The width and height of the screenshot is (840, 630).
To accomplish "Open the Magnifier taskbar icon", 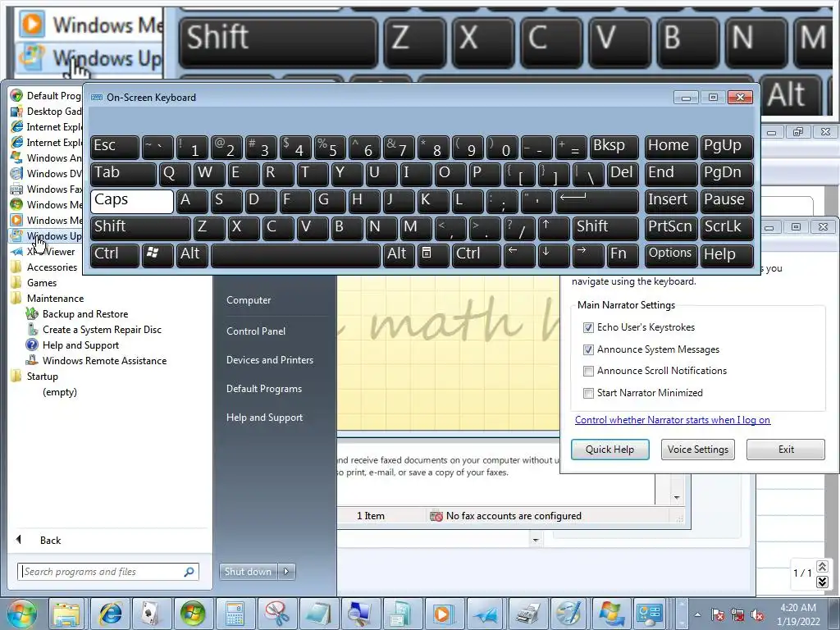I will 359,614.
